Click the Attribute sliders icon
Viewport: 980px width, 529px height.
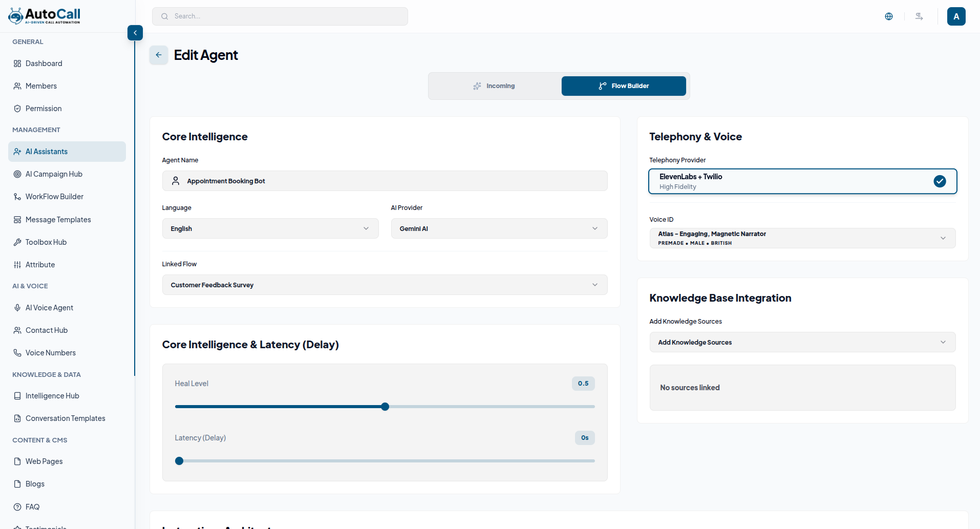point(17,265)
